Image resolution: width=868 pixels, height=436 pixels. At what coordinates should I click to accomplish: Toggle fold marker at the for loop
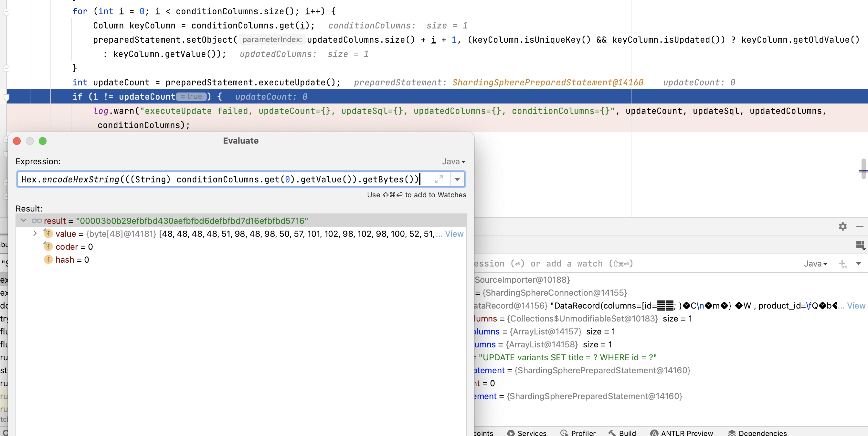pyautogui.click(x=6, y=12)
